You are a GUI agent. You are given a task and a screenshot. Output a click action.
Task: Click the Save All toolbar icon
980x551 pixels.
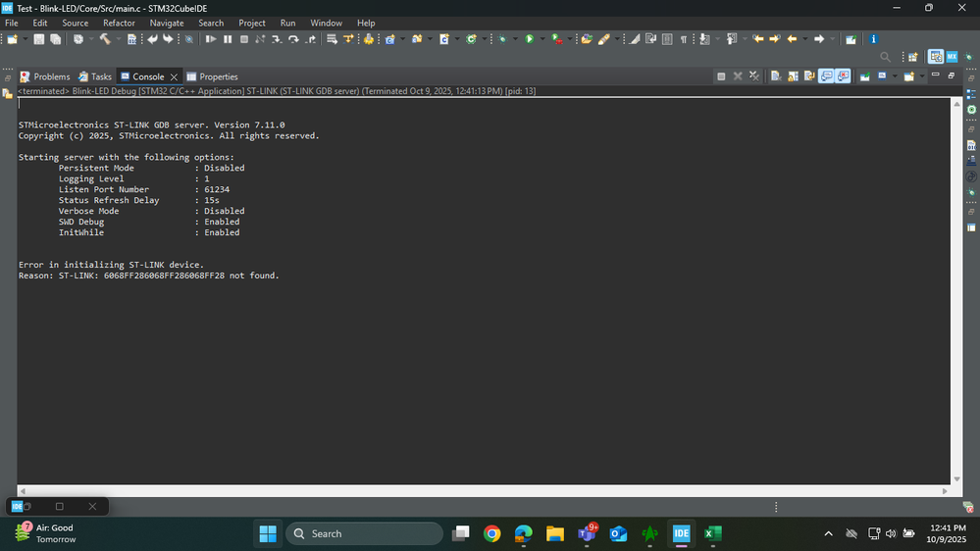pos(55,39)
